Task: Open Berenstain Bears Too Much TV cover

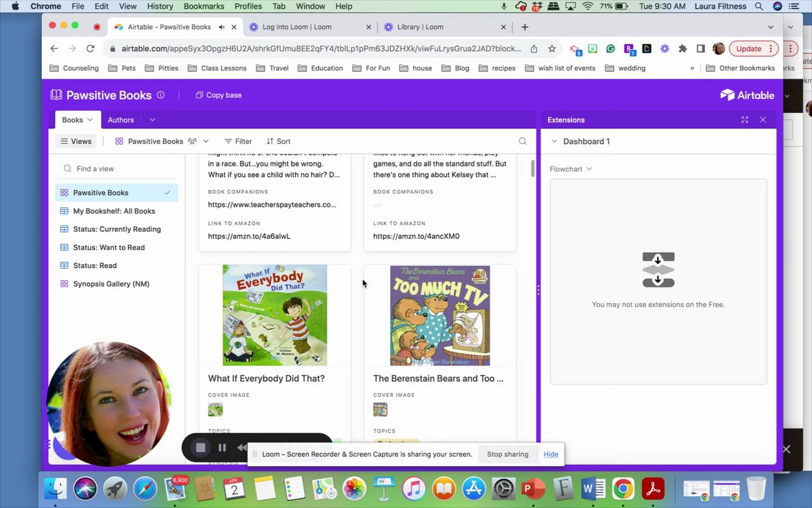Action: tap(440, 316)
